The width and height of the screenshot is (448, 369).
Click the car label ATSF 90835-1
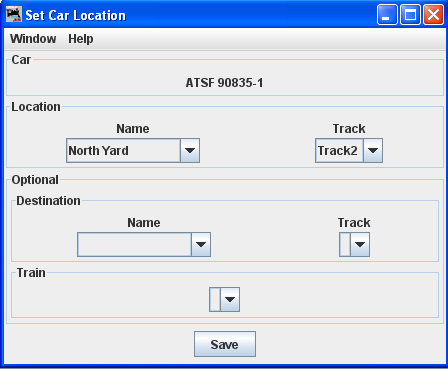tap(224, 83)
